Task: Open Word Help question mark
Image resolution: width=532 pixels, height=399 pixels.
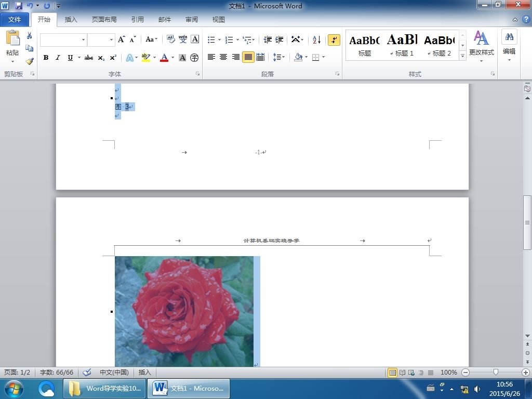Action: [x=526, y=19]
